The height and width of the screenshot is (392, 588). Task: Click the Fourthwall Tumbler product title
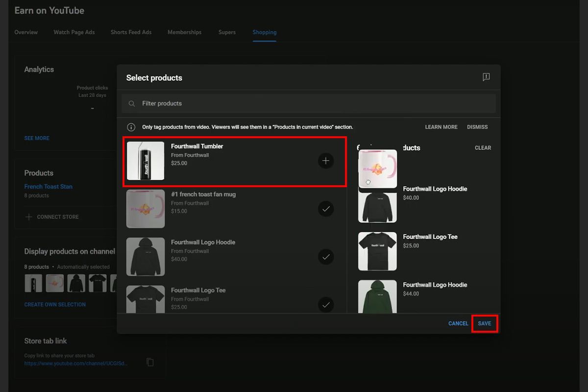click(197, 146)
